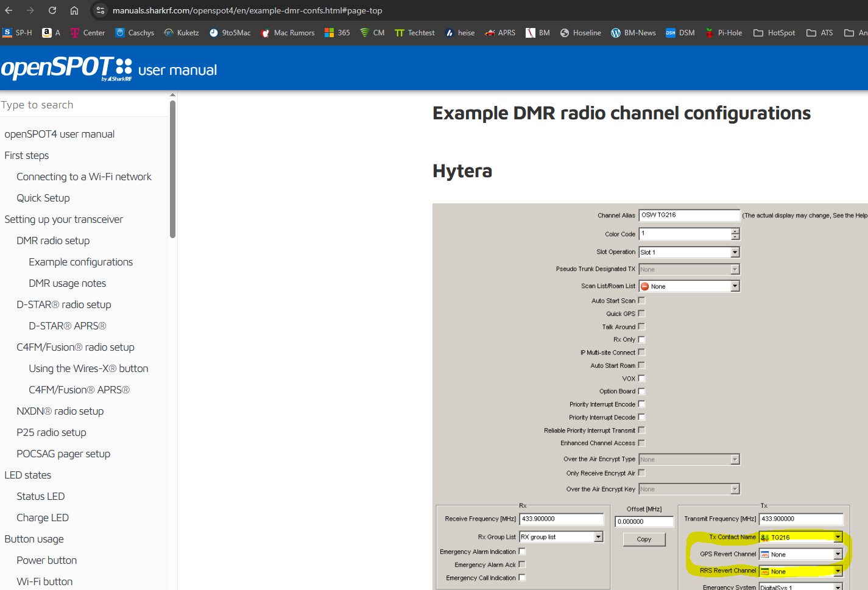Open the APRS bookmark
868x590 pixels.
[x=500, y=33]
